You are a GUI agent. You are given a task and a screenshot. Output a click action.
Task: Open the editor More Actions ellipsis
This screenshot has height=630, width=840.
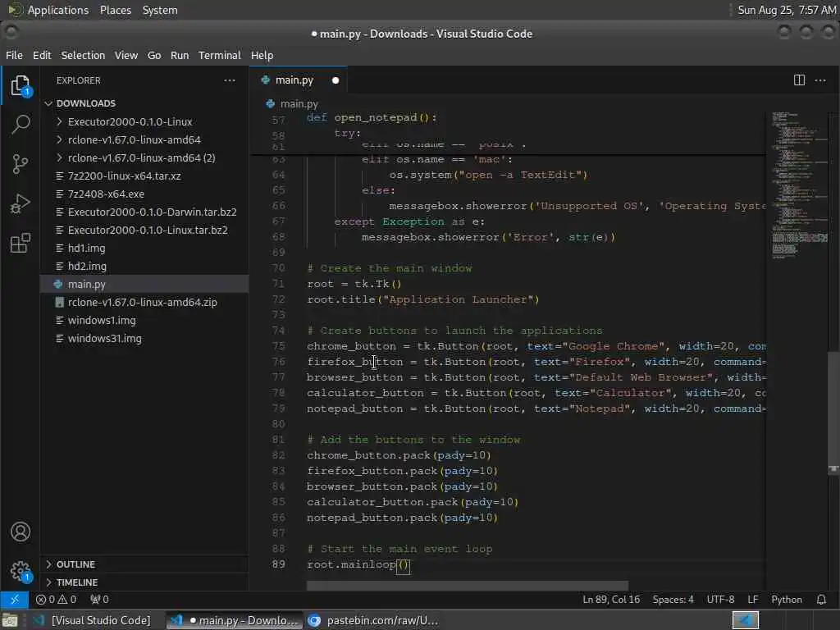pos(820,80)
